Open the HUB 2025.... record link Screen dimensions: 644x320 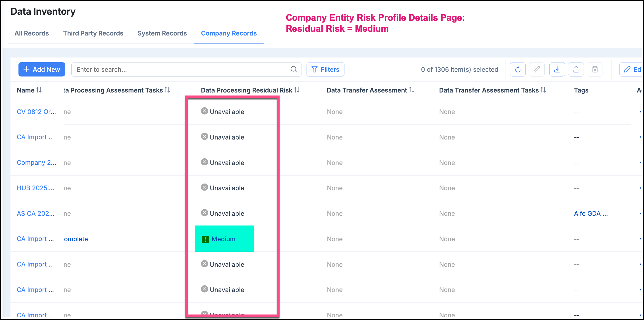35,188
